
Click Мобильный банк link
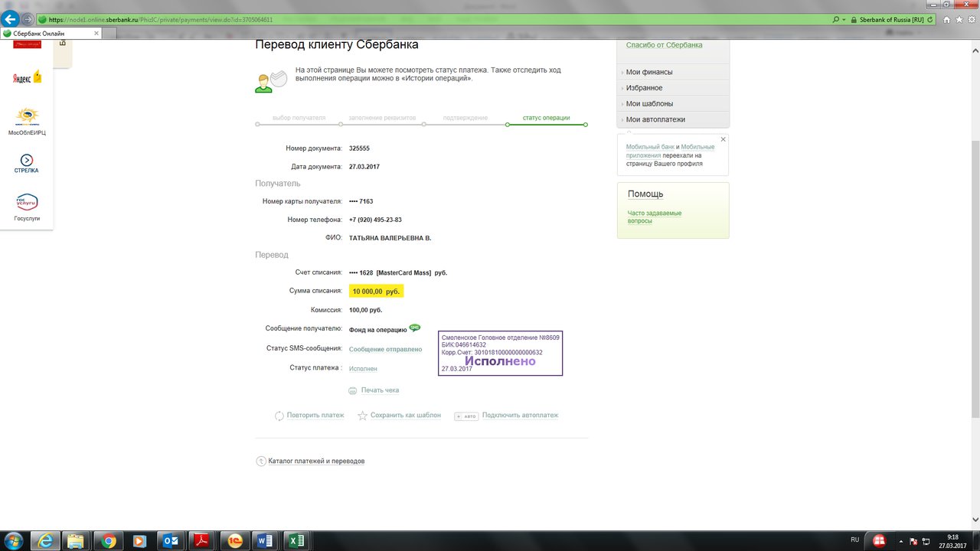[x=650, y=147]
